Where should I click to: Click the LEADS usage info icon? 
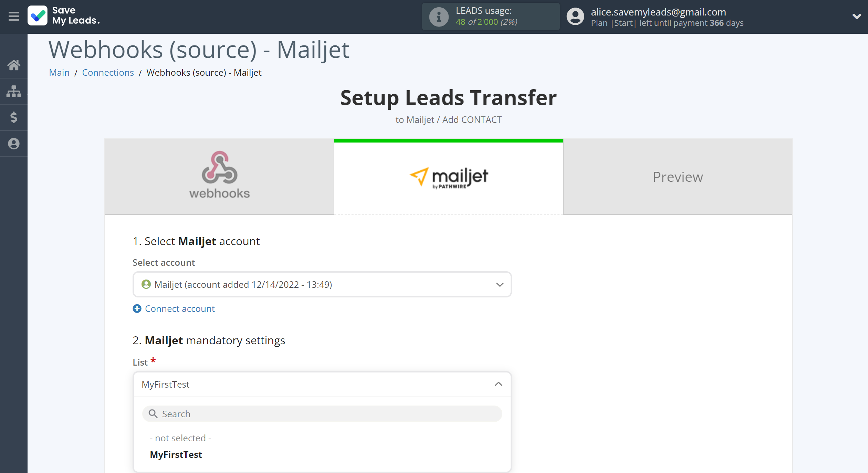click(x=437, y=16)
